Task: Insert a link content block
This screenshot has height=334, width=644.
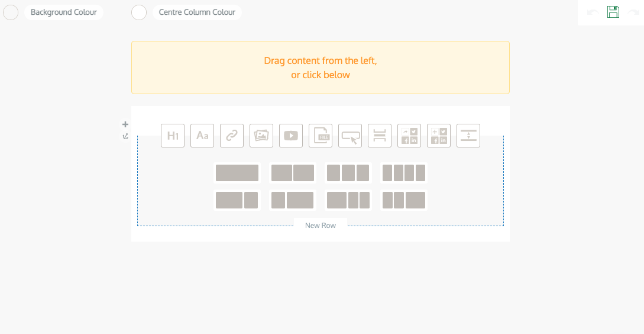Action: [232, 136]
